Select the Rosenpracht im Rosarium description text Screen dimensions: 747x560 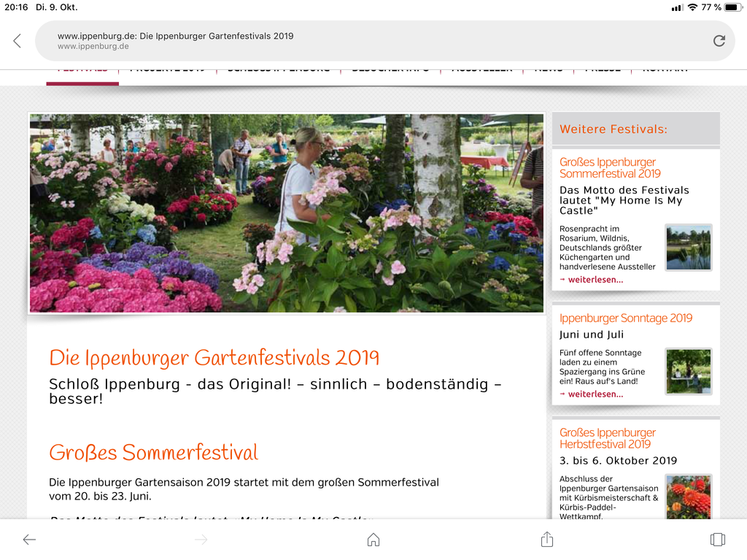pos(608,248)
